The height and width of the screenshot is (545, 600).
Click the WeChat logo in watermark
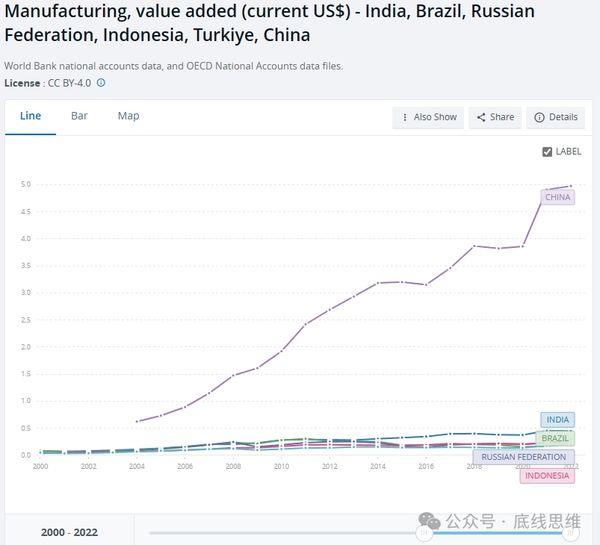click(x=429, y=521)
